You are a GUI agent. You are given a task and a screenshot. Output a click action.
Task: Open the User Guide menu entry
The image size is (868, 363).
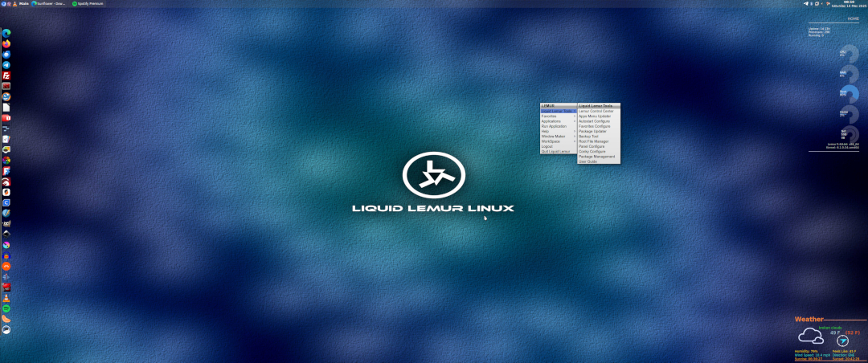click(599, 161)
